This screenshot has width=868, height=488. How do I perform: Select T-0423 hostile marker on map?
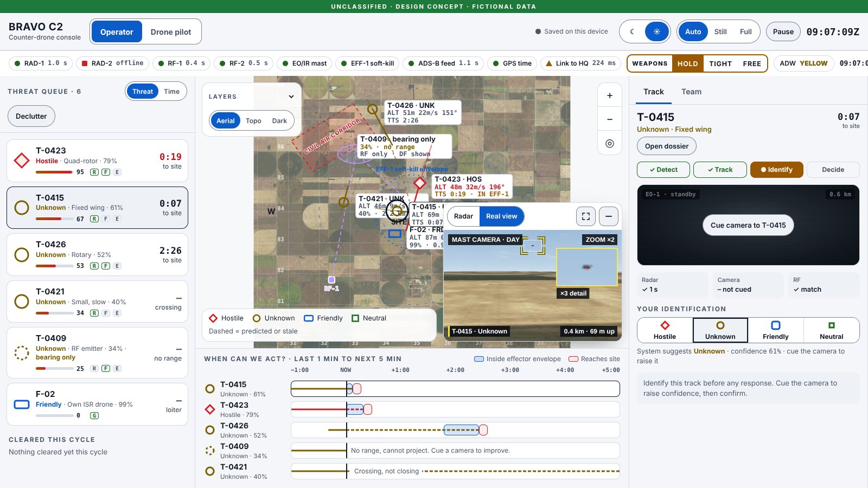[419, 183]
